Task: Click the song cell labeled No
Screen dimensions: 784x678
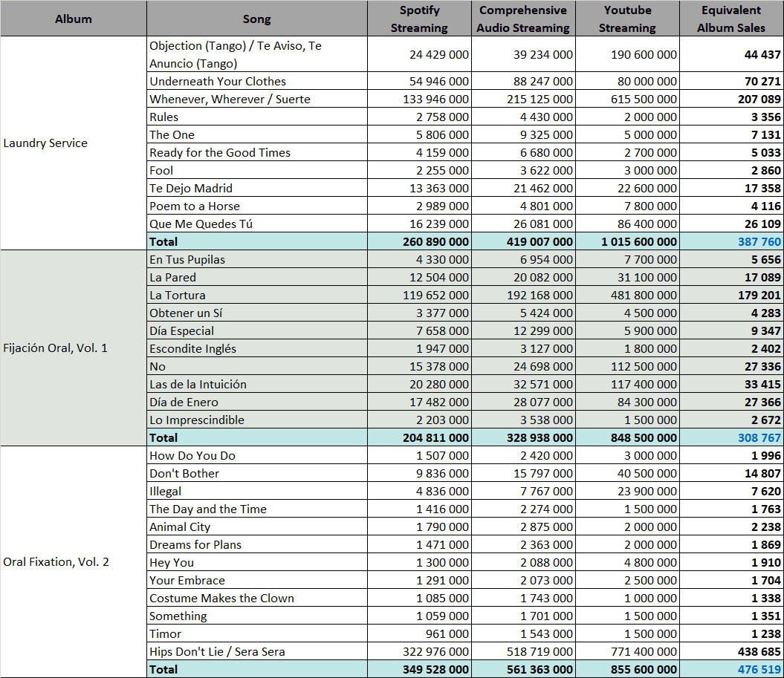Action: coord(257,366)
